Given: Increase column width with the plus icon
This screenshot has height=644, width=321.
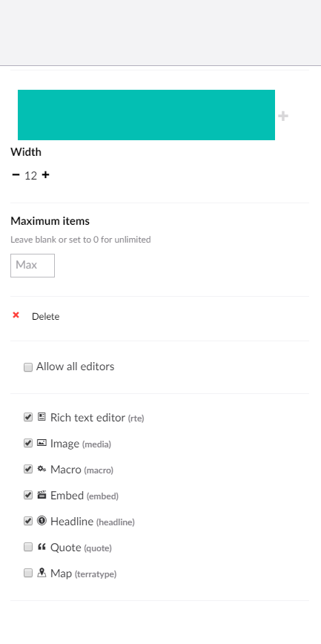Looking at the screenshot, I should point(45,175).
